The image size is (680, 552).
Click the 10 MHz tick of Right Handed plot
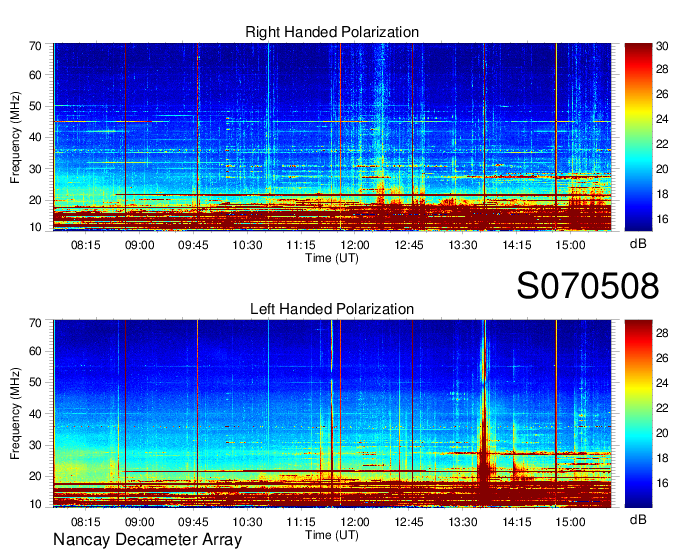35,227
